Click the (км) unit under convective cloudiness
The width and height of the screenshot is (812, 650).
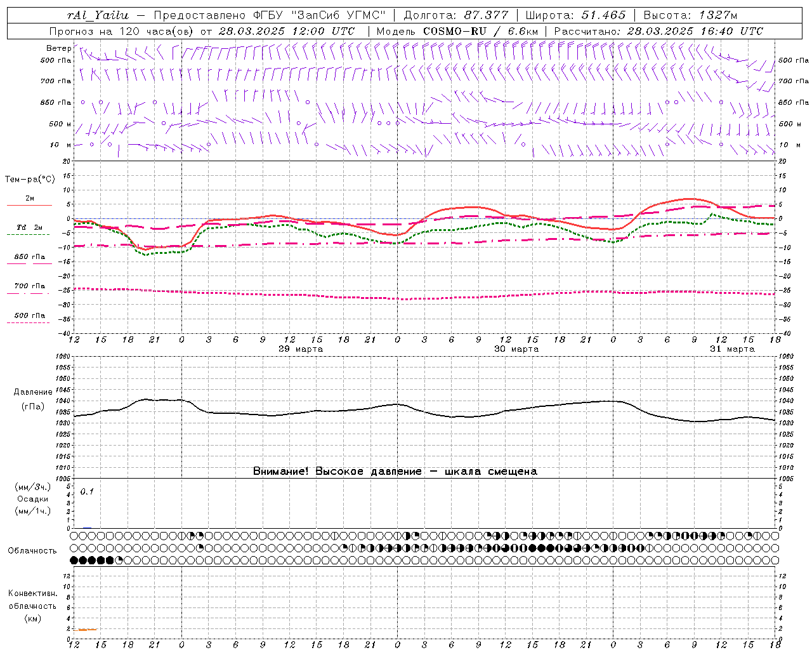click(32, 618)
